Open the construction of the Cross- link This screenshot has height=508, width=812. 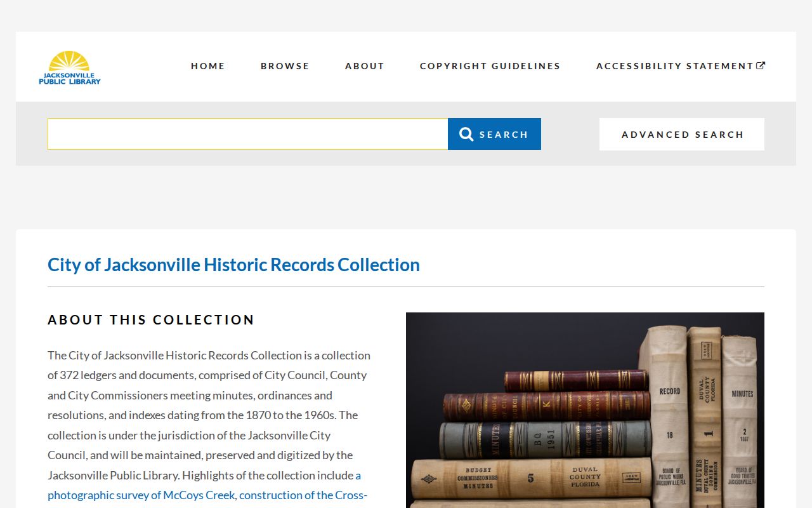[x=303, y=495]
